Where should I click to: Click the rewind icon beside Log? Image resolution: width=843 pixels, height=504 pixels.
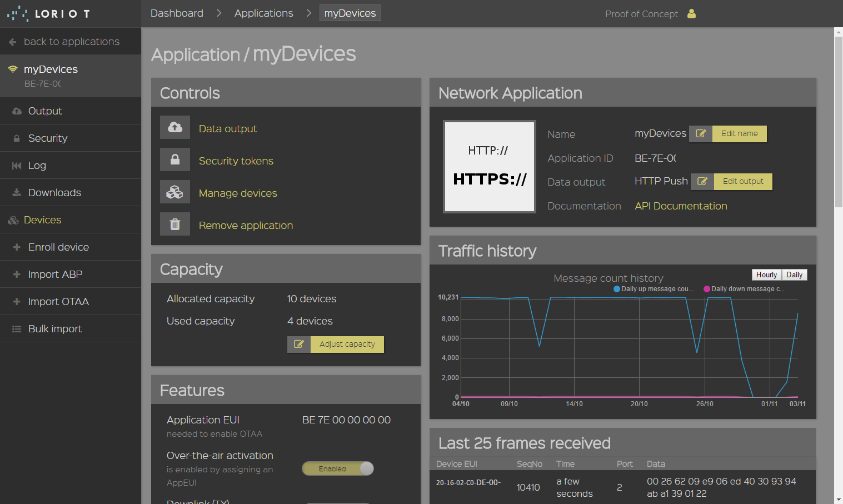pyautogui.click(x=17, y=166)
